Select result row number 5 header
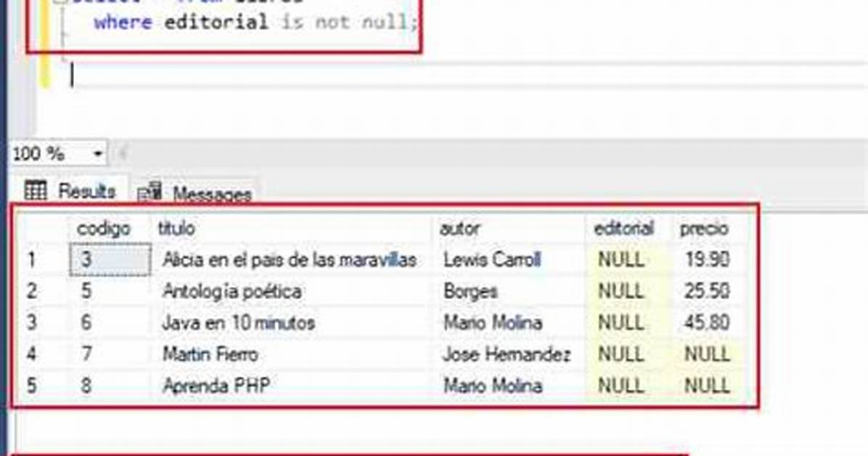The image size is (868, 456). pyautogui.click(x=31, y=386)
